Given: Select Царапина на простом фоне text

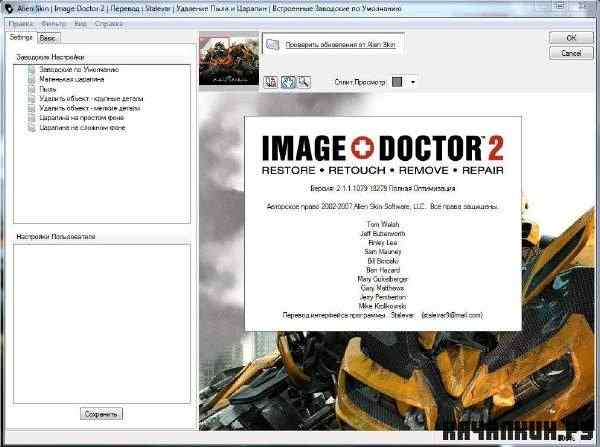Looking at the screenshot, I should [82, 118].
